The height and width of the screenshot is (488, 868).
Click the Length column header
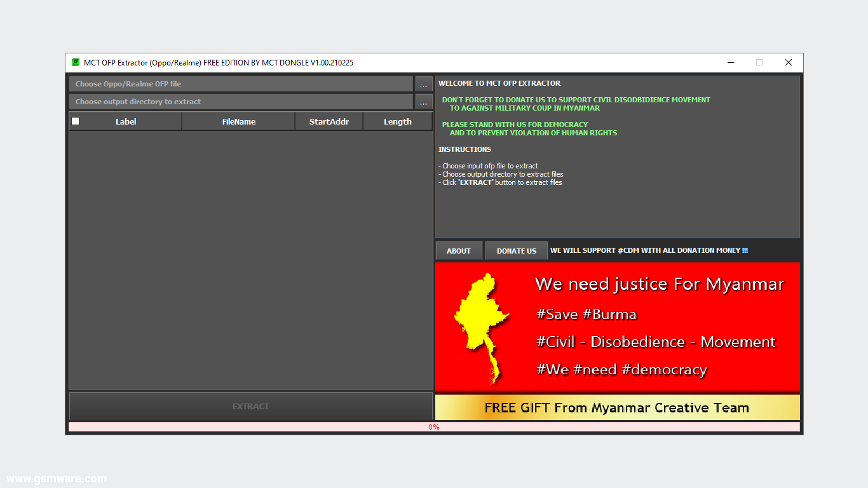click(398, 121)
